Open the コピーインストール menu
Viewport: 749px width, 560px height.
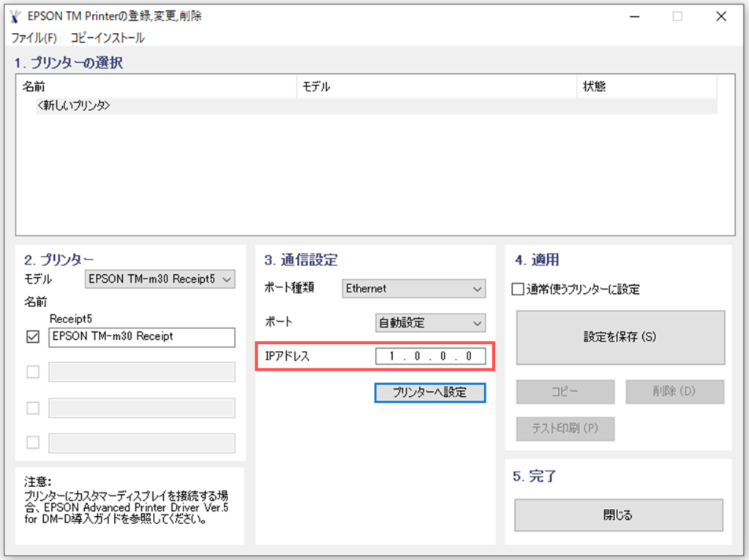[x=108, y=38]
